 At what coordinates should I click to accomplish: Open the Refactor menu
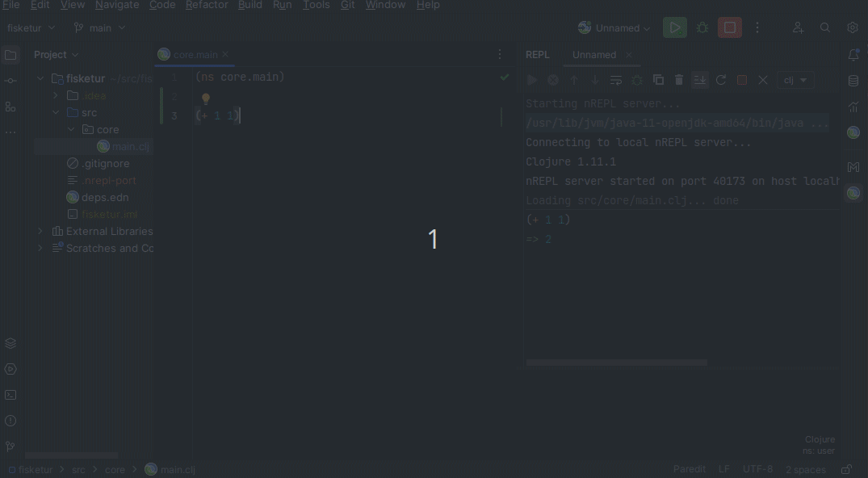[x=207, y=5]
